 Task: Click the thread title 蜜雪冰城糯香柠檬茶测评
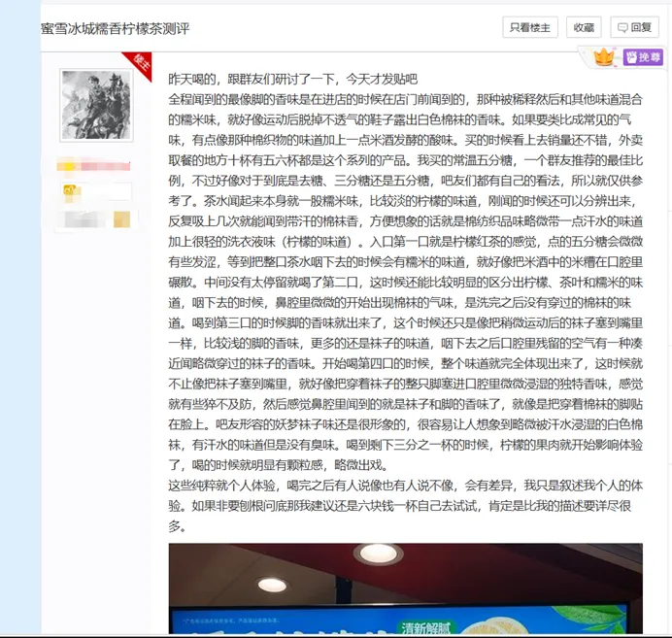(x=116, y=29)
